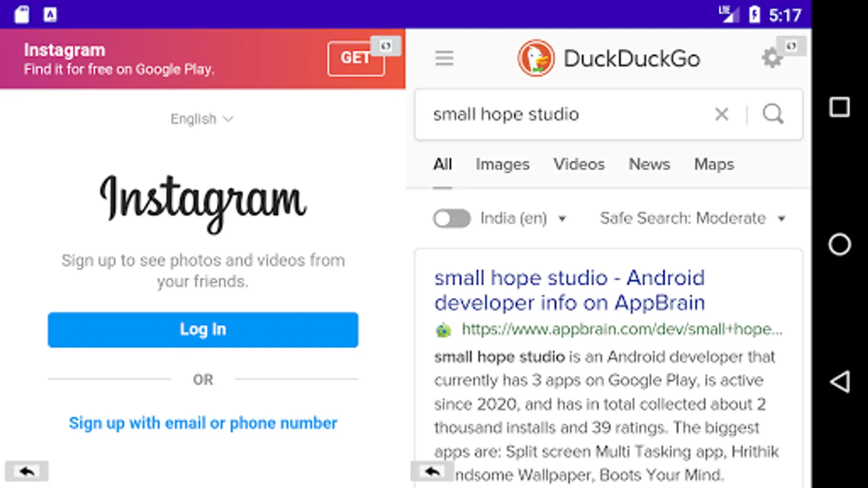Tap the Android back triangle button
The width and height of the screenshot is (868, 488).
(839, 382)
